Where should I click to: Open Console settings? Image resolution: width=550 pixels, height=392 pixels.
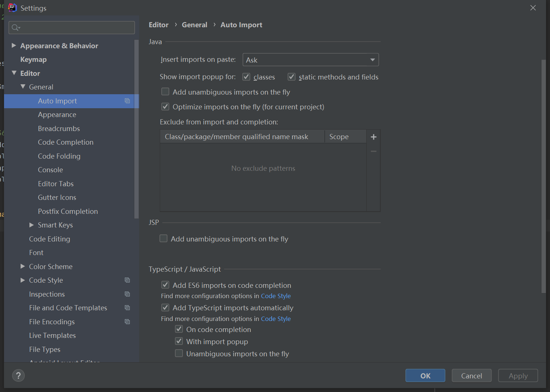50,170
